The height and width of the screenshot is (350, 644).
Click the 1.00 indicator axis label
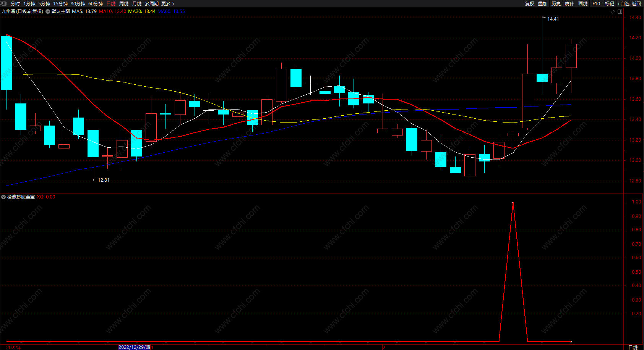(636, 202)
